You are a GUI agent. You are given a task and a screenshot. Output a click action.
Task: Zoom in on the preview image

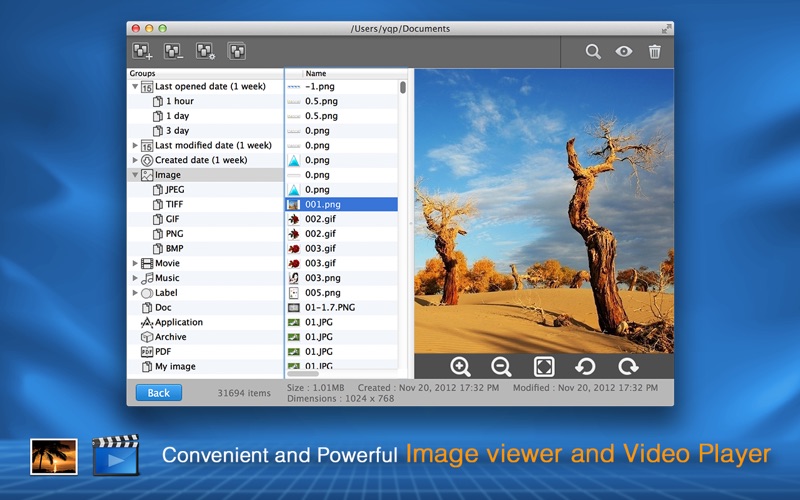click(461, 367)
